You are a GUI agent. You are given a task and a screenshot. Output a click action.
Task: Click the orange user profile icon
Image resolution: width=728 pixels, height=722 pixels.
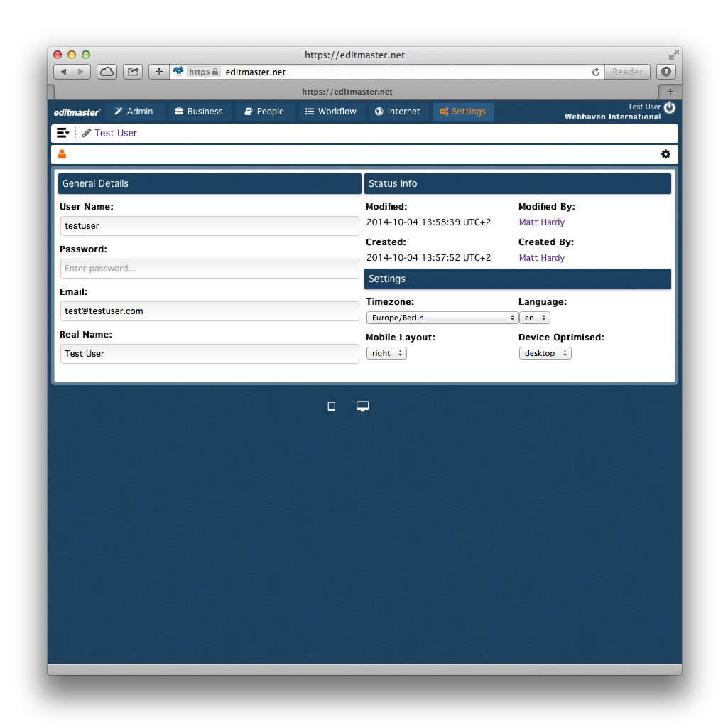(x=63, y=154)
